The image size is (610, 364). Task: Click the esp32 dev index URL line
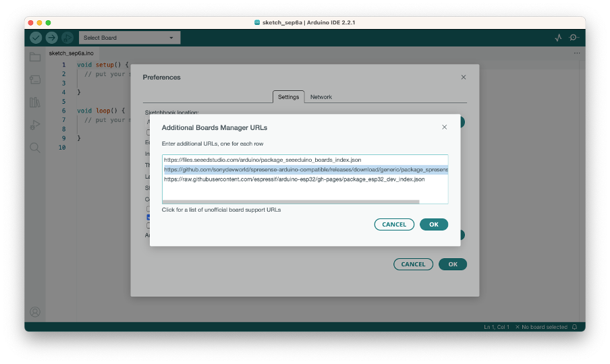[294, 179]
